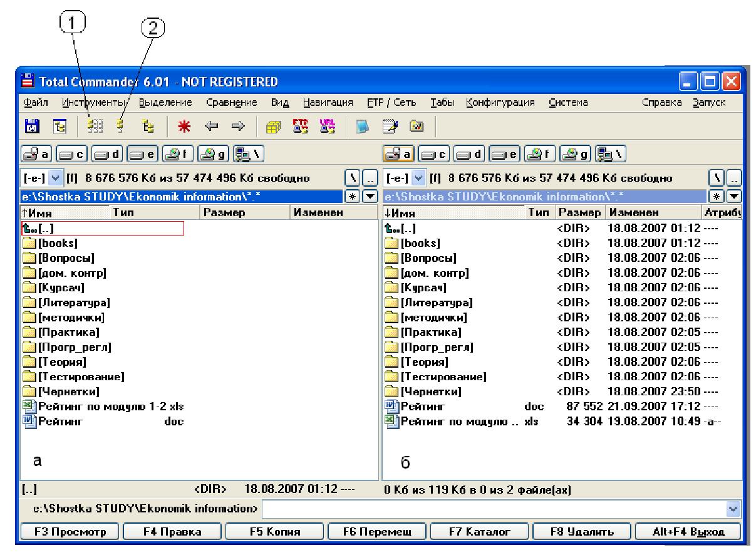Select CD drive g in the right panel
This screenshot has height=555, width=756.
576,153
